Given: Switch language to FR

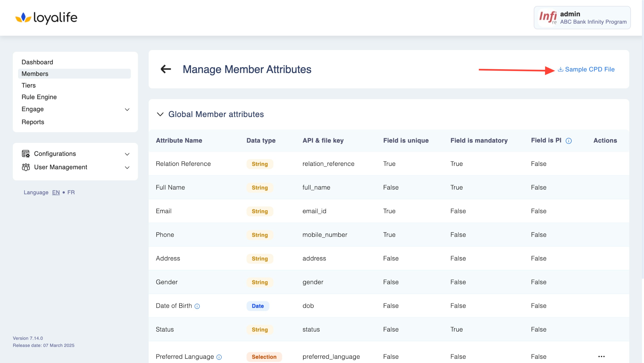Looking at the screenshot, I should 71,192.
